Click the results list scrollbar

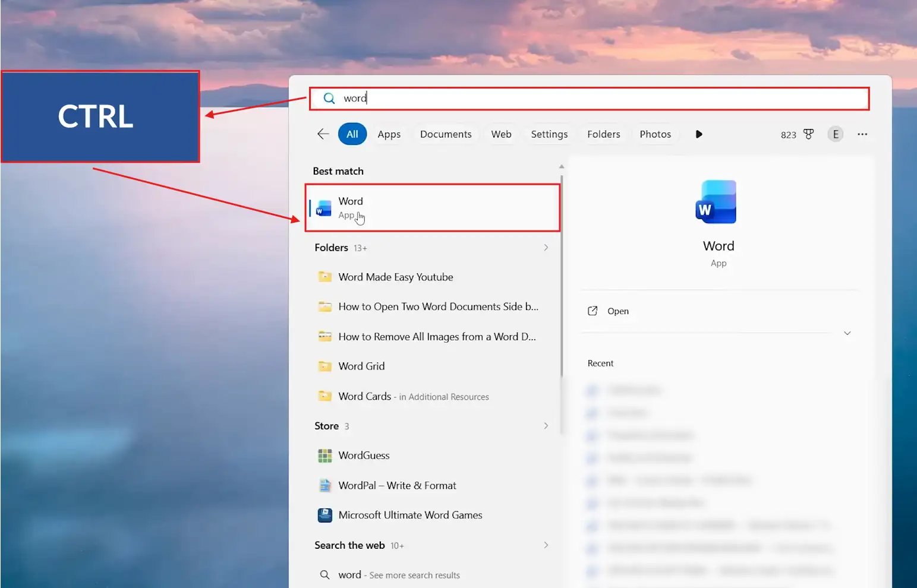pos(562,276)
